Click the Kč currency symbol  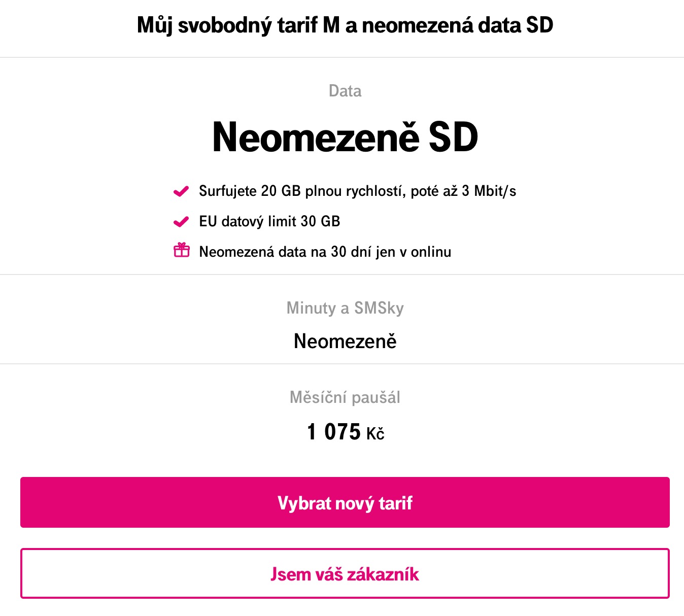375,434
